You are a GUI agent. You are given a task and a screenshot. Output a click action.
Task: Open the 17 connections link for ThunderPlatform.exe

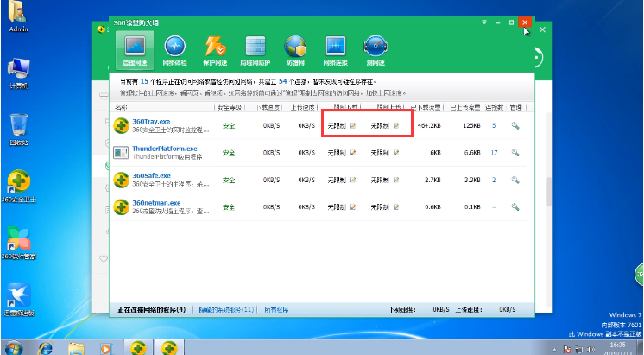pos(494,153)
